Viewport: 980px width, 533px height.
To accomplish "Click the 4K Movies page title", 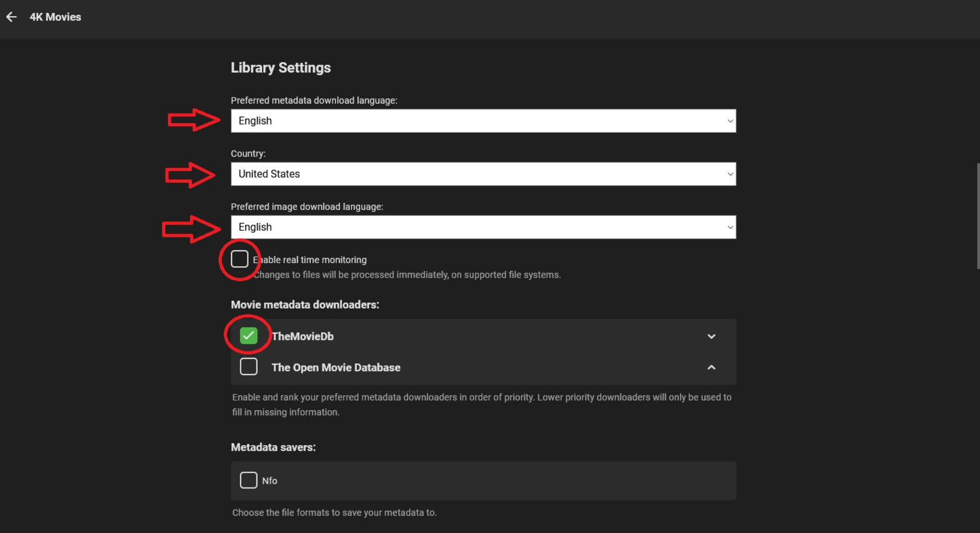I will (55, 17).
